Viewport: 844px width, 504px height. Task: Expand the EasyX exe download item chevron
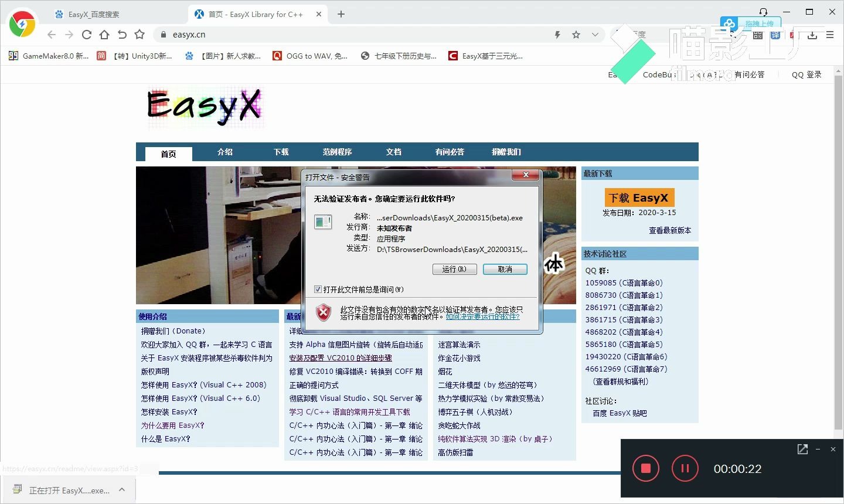click(x=122, y=490)
